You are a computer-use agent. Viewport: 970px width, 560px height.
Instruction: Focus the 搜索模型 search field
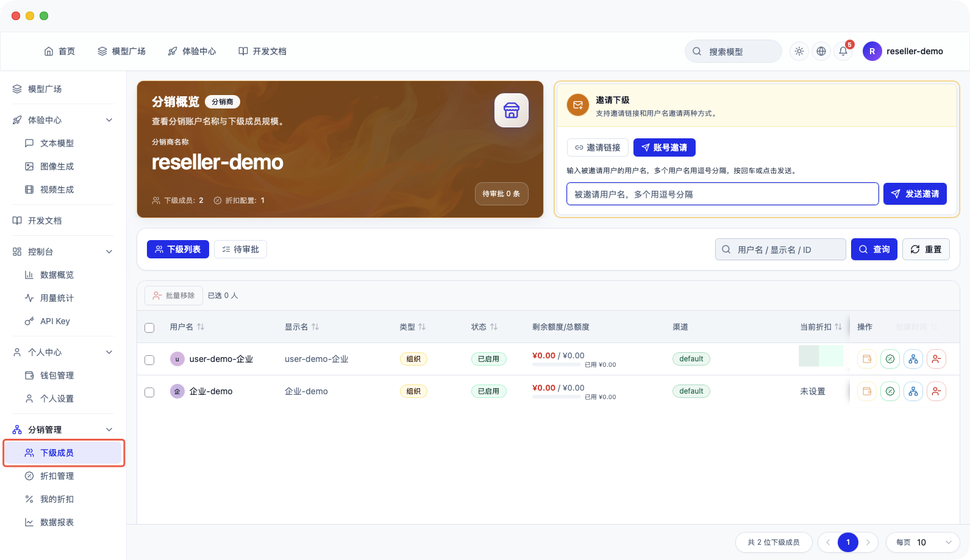(733, 51)
